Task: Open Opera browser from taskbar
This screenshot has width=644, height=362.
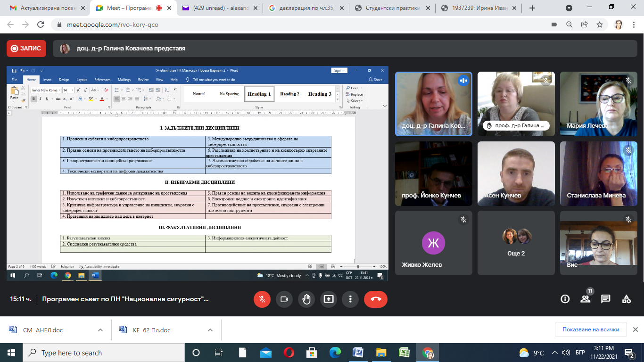Action: pyautogui.click(x=289, y=353)
